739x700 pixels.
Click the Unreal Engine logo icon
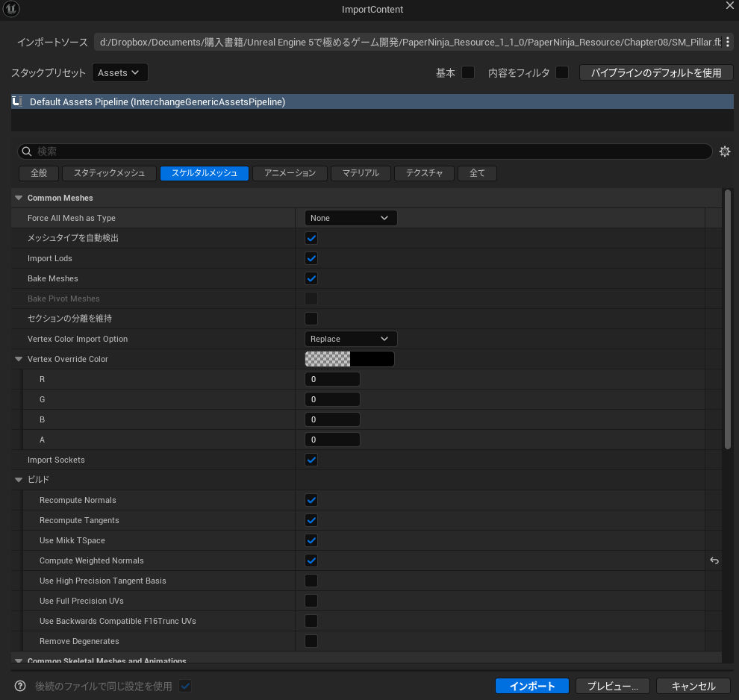12,10
